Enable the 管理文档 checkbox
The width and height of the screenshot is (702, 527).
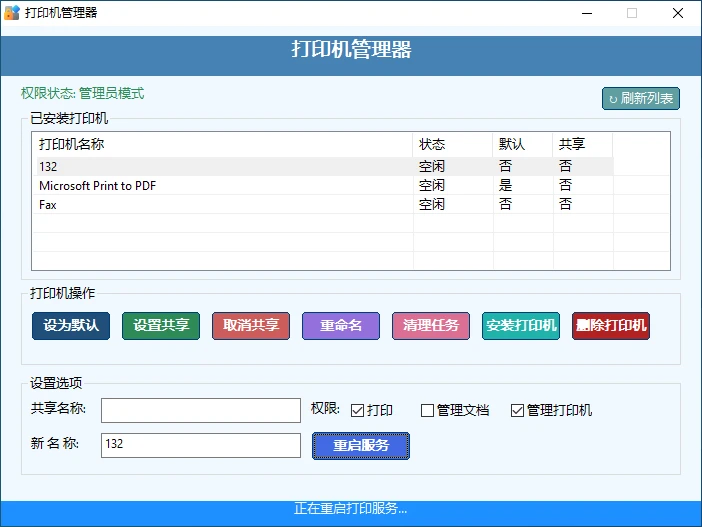click(x=427, y=410)
